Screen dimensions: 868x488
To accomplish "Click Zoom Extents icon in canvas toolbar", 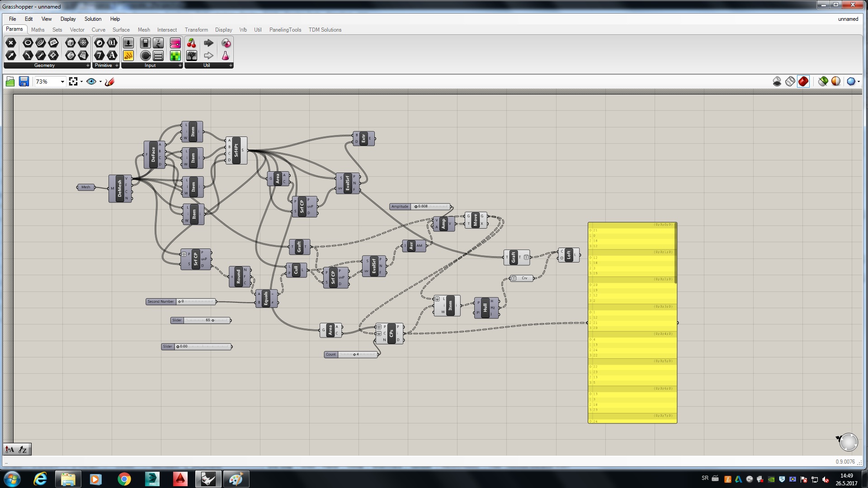I will (73, 82).
